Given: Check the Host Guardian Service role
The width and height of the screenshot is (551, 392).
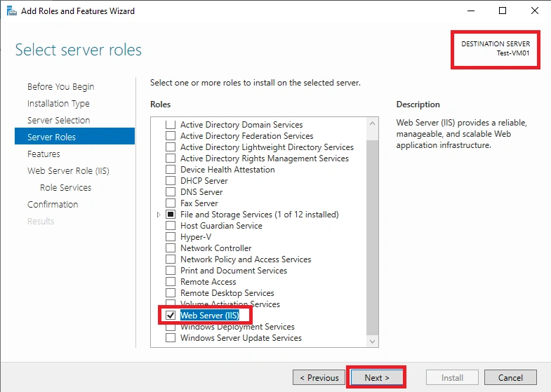Looking at the screenshot, I should (171, 226).
